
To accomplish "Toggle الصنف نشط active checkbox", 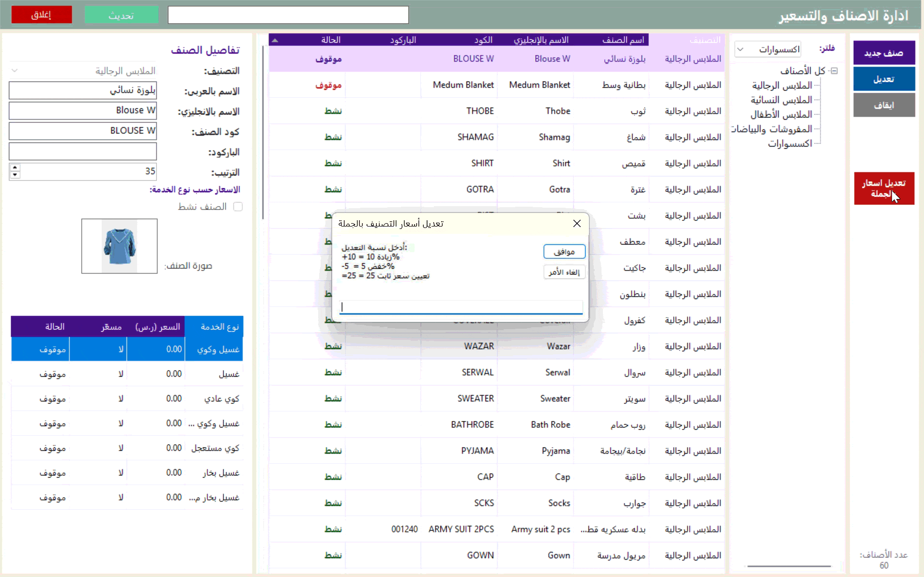I will tap(238, 207).
